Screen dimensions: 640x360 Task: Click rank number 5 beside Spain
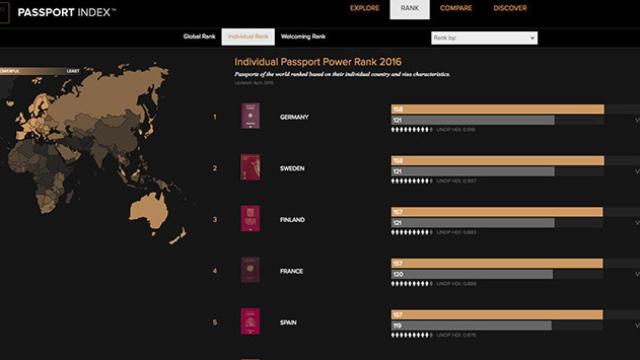pos(215,322)
